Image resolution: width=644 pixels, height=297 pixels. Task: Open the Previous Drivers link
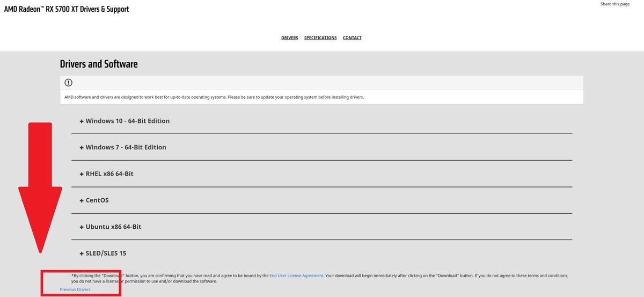pos(75,289)
